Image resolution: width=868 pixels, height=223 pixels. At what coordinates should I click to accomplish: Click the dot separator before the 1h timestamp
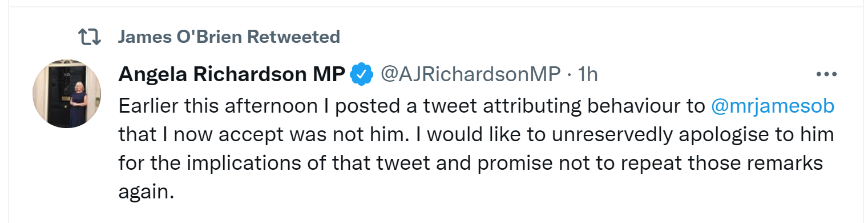569,74
